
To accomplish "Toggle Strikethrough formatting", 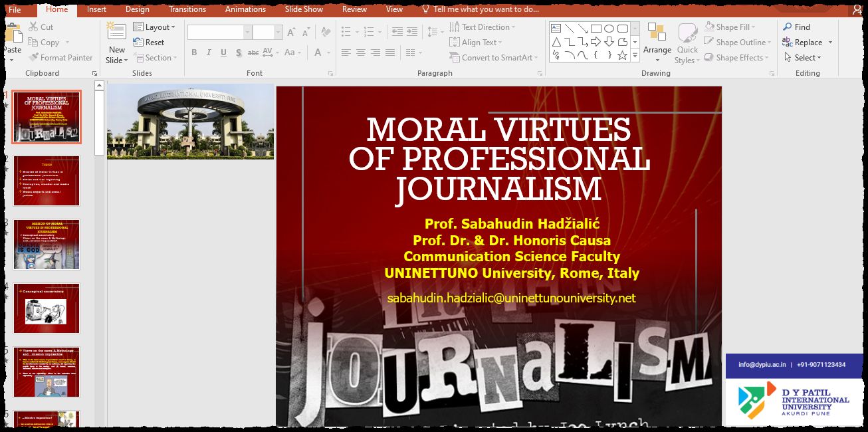I will coord(253,53).
